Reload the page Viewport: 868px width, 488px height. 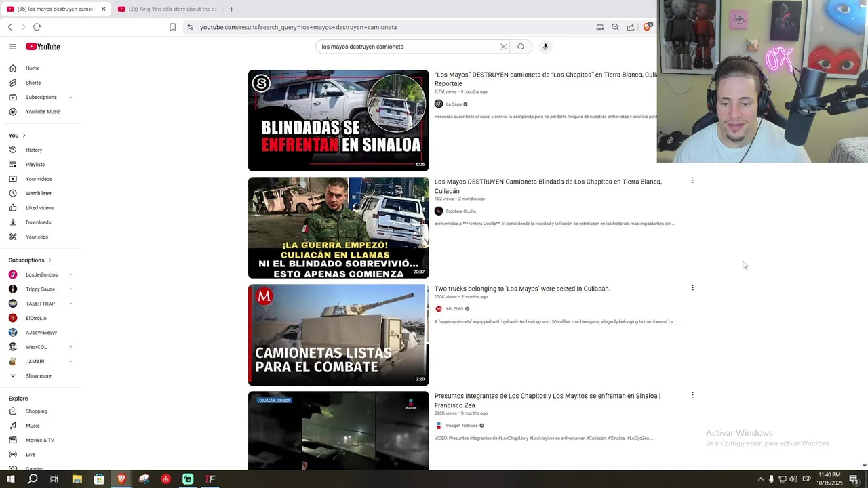coord(37,27)
